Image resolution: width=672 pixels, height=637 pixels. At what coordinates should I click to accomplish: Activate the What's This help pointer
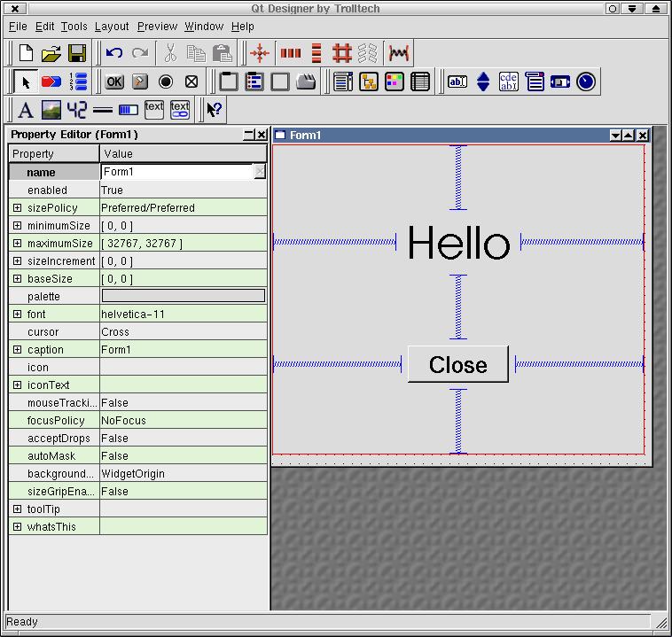tap(215, 110)
